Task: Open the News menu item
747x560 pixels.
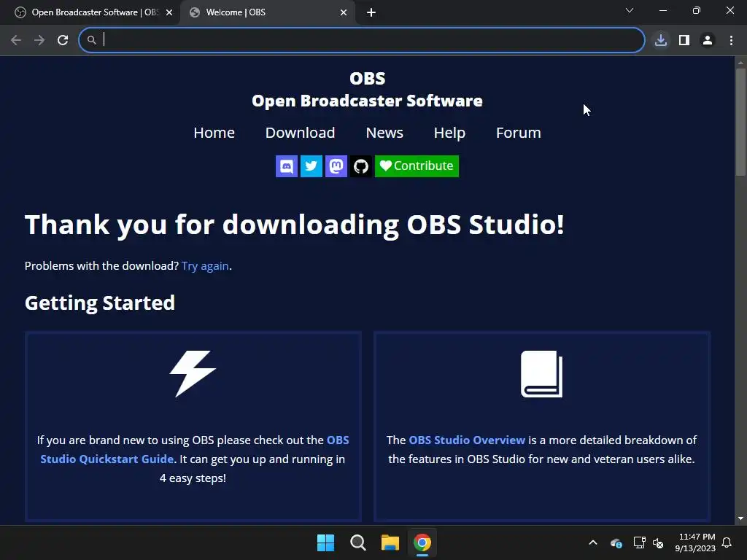Action: [384, 133]
